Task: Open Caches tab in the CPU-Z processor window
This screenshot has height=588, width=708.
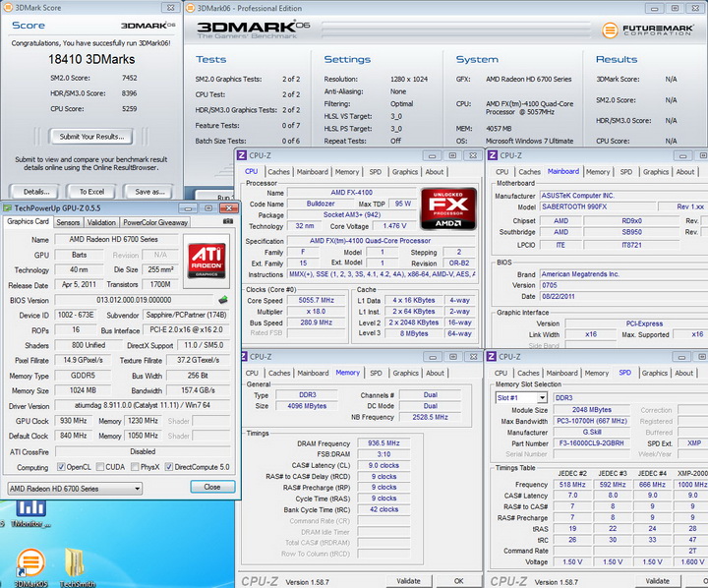Action: (x=278, y=172)
